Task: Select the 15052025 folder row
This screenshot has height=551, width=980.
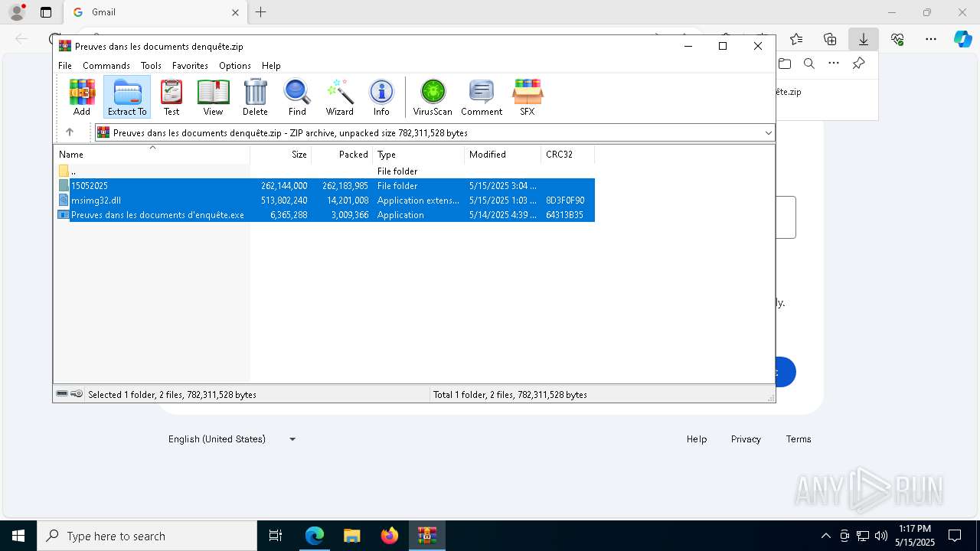Action: click(x=325, y=186)
